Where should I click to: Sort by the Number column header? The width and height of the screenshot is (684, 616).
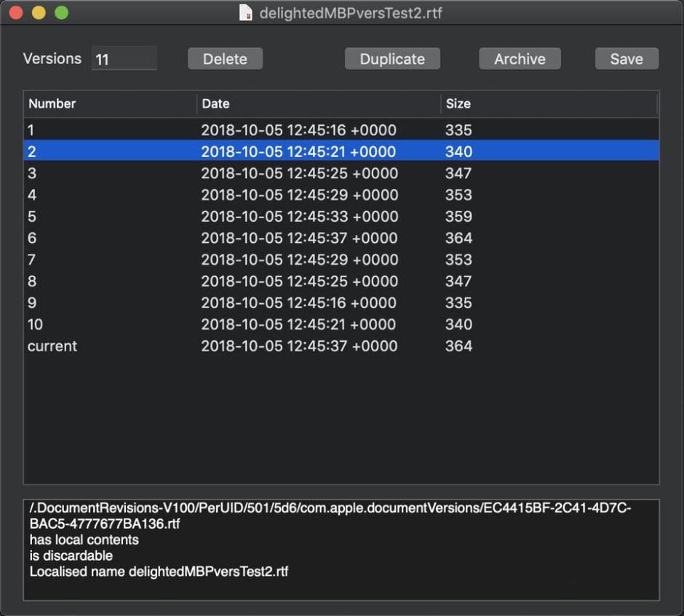point(109,103)
